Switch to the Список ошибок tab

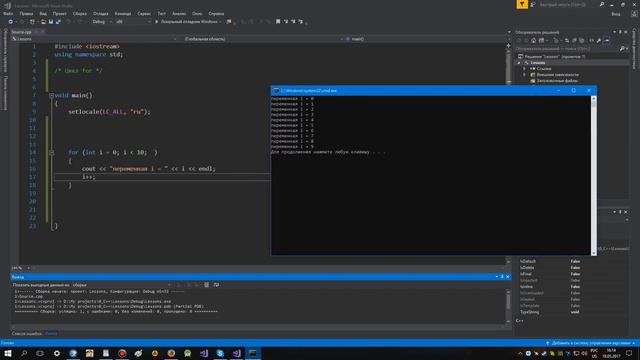(27, 333)
